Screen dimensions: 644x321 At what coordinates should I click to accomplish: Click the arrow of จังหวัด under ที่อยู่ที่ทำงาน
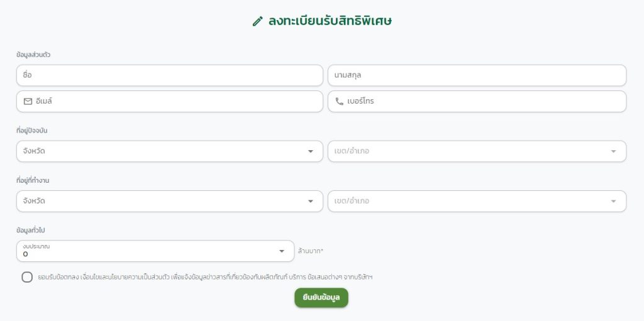pyautogui.click(x=311, y=201)
